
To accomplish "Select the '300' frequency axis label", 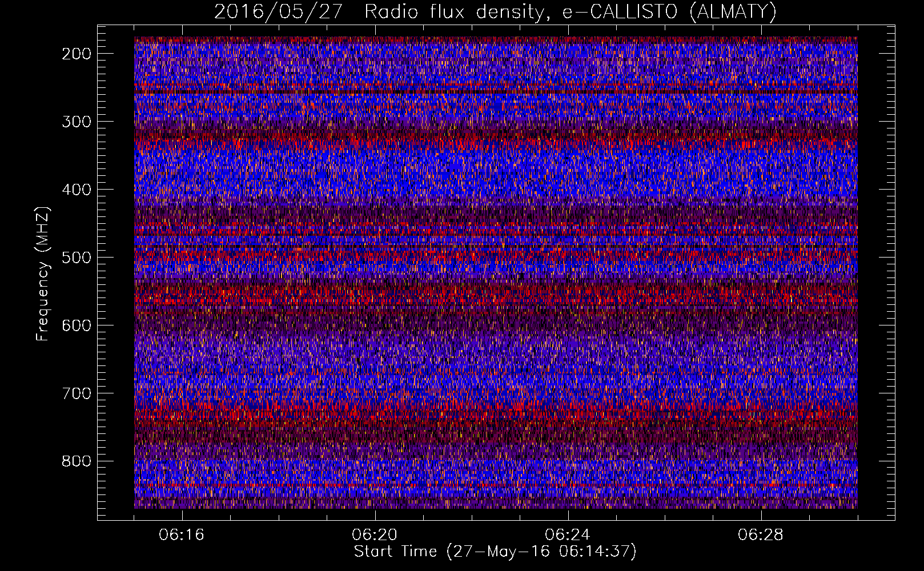I will 76,122.
